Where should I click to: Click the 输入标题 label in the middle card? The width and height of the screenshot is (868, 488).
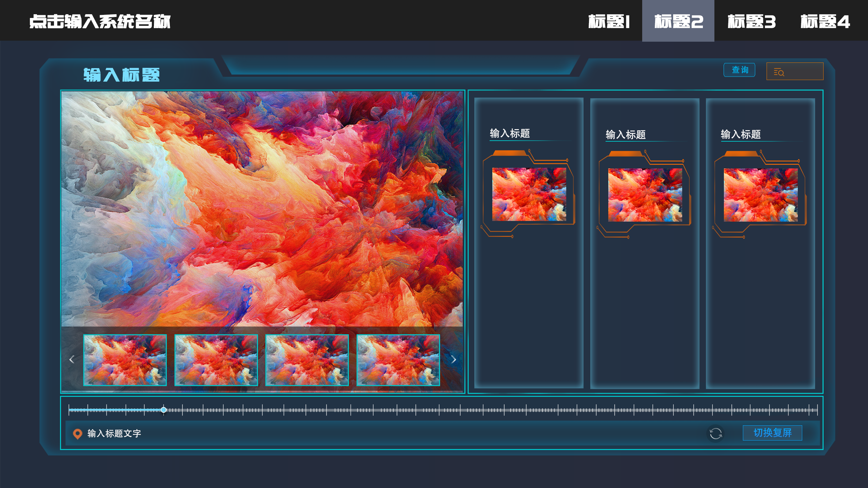[x=626, y=135]
